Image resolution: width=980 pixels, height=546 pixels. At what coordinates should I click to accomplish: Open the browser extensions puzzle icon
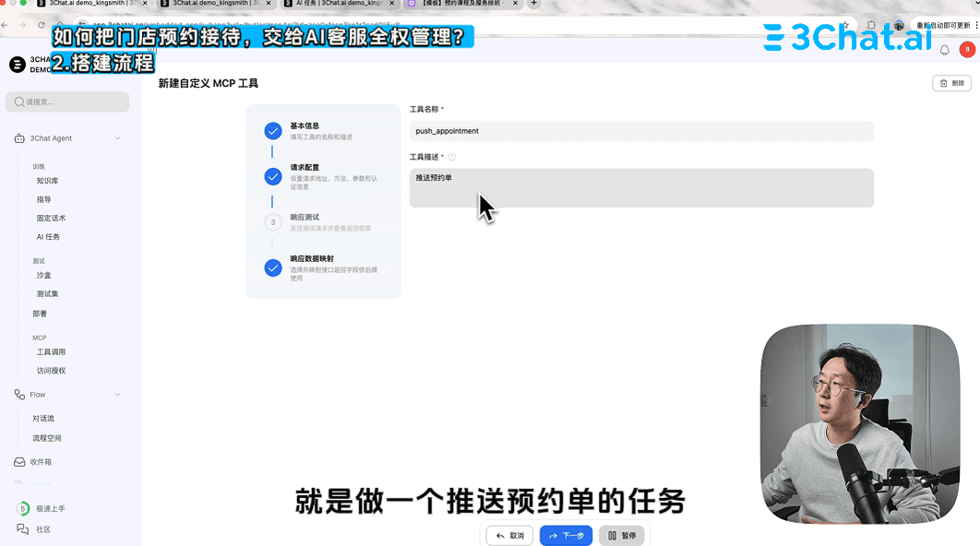871,26
